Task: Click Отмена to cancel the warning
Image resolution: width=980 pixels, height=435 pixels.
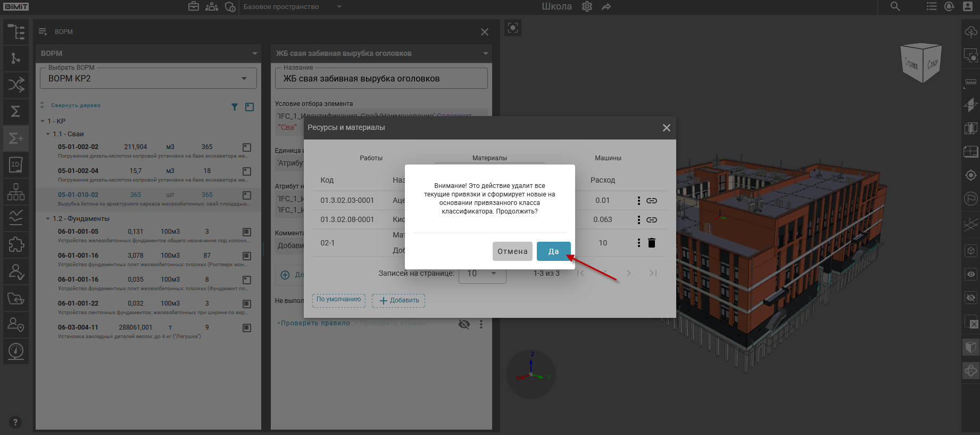Action: click(x=512, y=251)
